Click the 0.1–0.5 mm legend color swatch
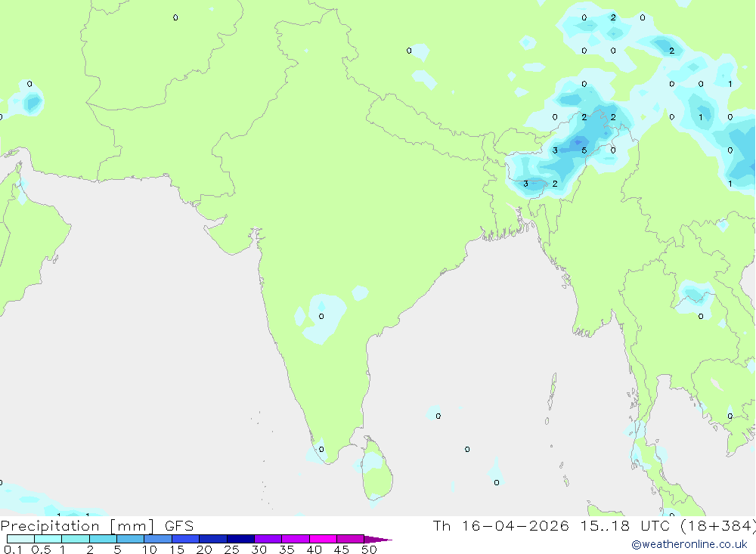Viewport: 756px width, 554px height. (20, 539)
